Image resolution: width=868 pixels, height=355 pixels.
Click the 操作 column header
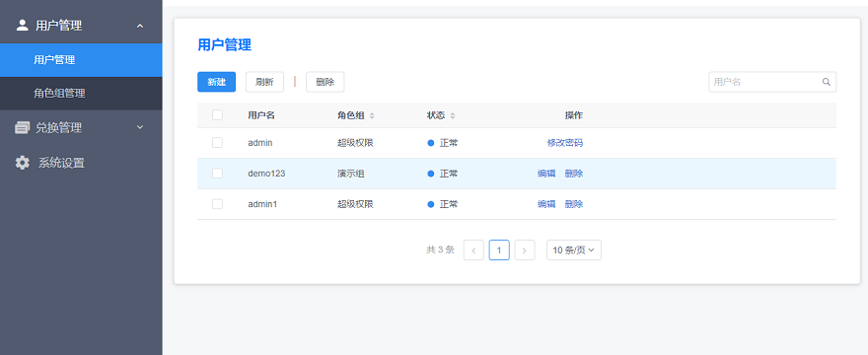(573, 115)
